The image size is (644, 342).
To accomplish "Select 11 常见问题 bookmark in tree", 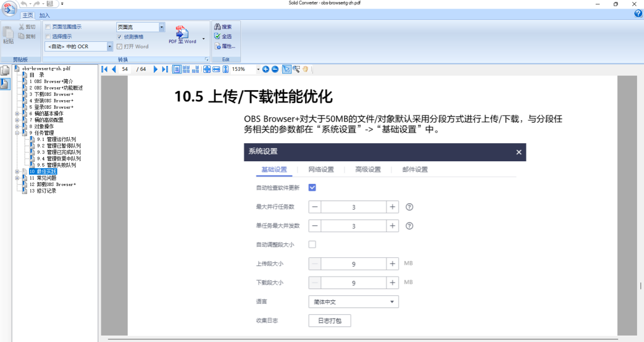I will click(43, 178).
